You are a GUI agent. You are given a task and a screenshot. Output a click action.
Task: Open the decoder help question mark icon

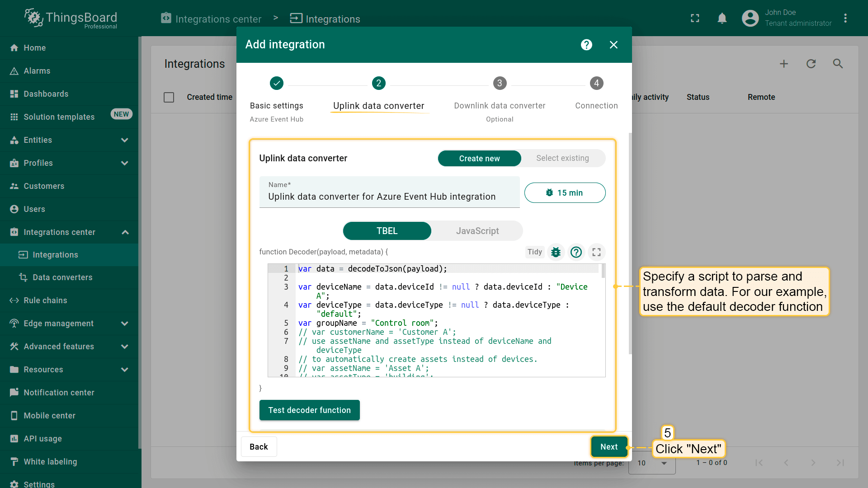coord(576,252)
